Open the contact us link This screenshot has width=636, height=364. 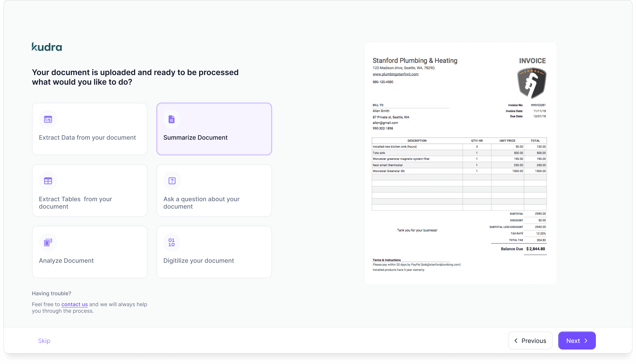click(74, 304)
